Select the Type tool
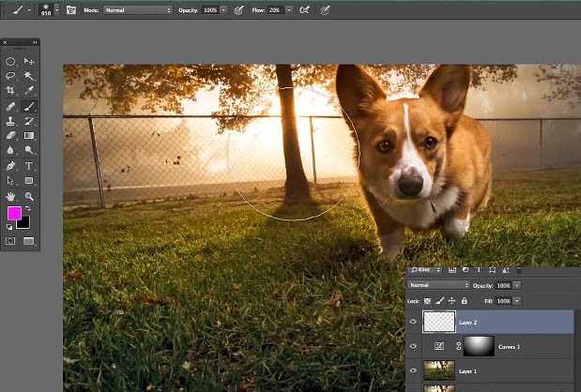The width and height of the screenshot is (581, 392). [x=29, y=166]
